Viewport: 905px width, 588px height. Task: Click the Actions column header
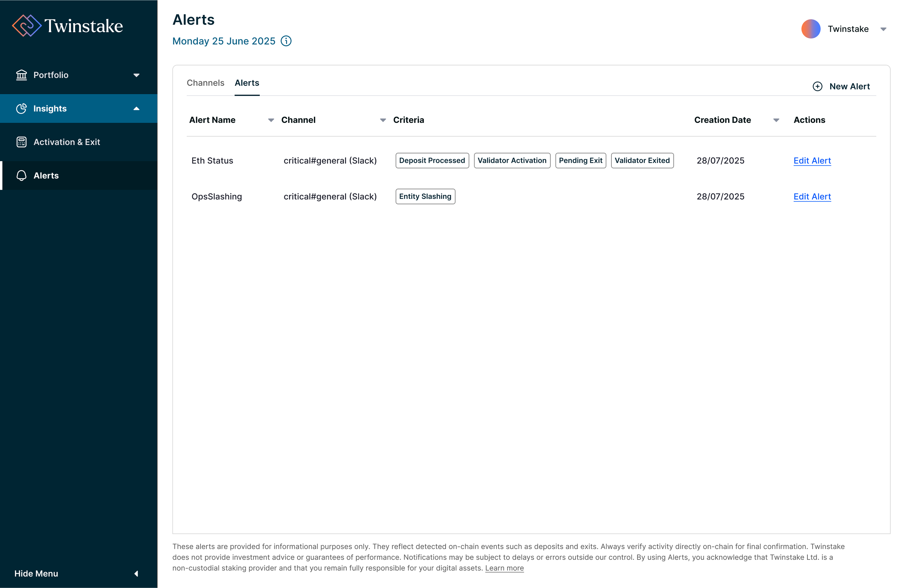[809, 120]
